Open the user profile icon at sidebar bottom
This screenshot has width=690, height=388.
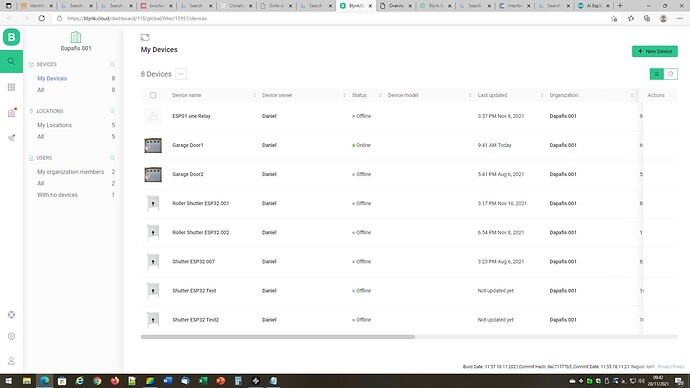pyautogui.click(x=11, y=361)
